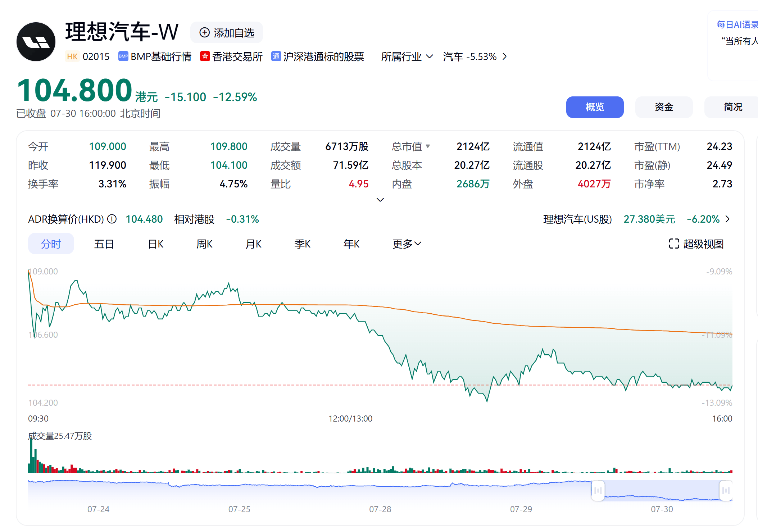Click 07-29 on the date navigator
This screenshot has height=532, width=758.
(x=521, y=509)
